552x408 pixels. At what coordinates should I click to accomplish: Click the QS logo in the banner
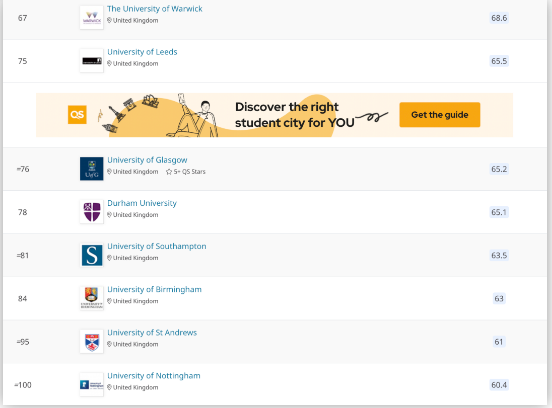pos(77,115)
